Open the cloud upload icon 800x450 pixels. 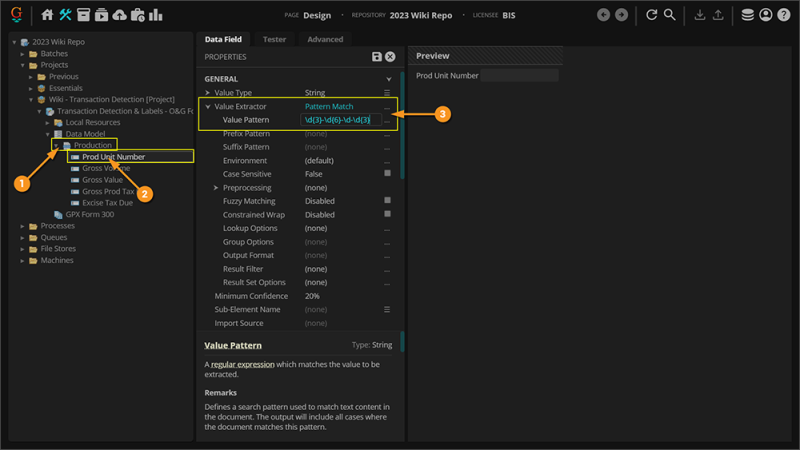(x=119, y=15)
